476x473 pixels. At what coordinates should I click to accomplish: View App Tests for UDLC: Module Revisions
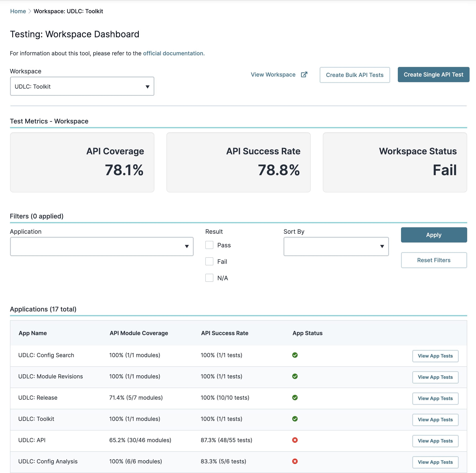(435, 377)
